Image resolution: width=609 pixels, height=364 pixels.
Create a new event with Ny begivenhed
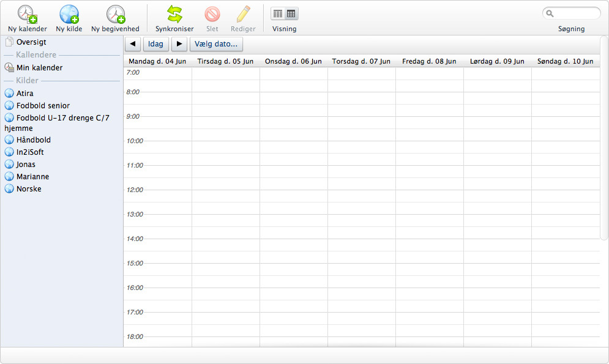(115, 14)
